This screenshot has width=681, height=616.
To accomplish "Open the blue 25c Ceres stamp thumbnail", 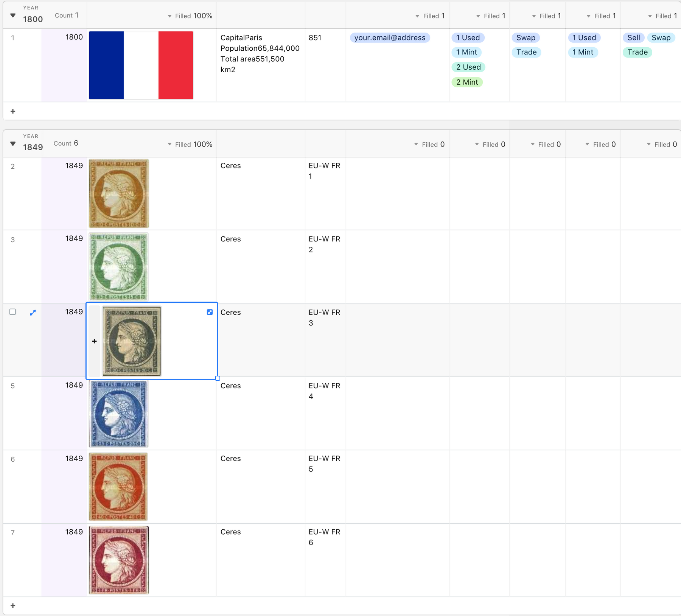I will point(118,414).
